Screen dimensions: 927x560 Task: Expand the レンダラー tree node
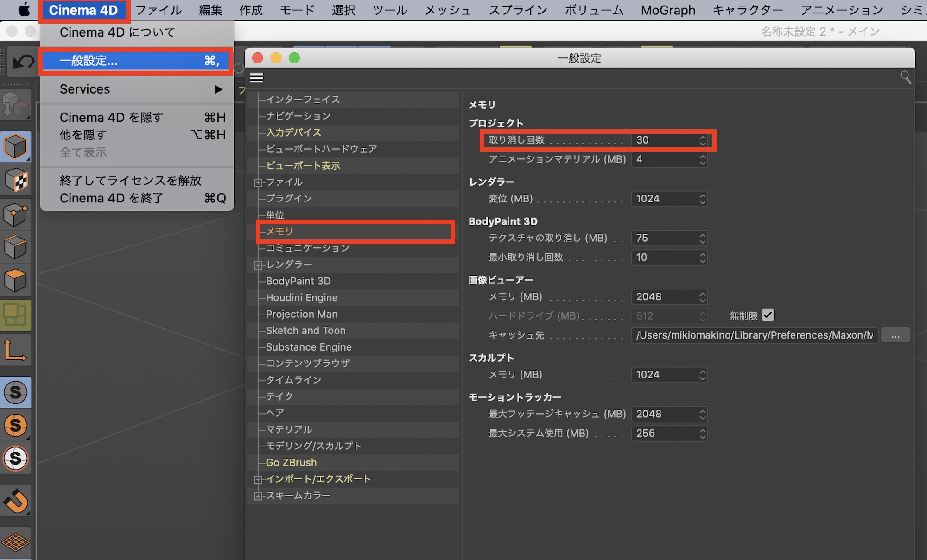tap(258, 265)
